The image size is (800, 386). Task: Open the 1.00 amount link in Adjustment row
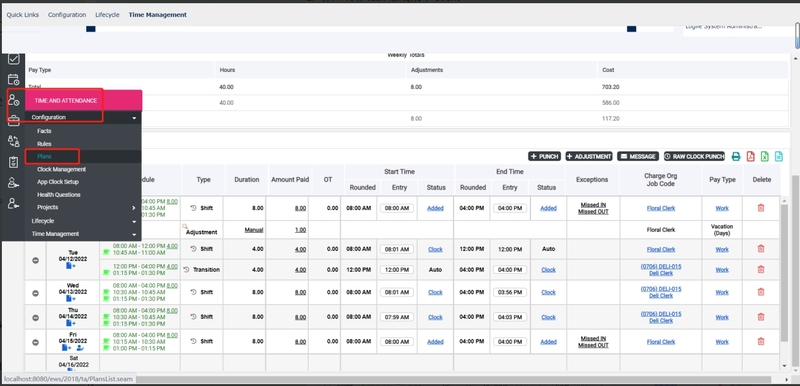pos(301,230)
